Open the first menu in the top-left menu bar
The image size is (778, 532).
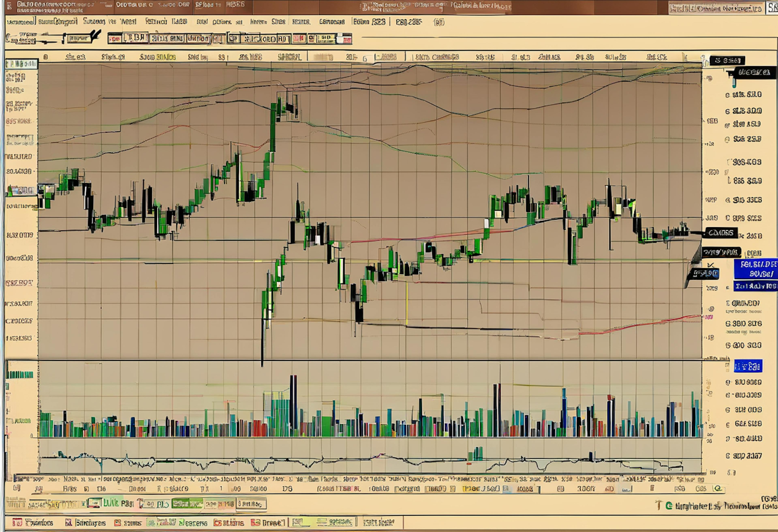20,22
